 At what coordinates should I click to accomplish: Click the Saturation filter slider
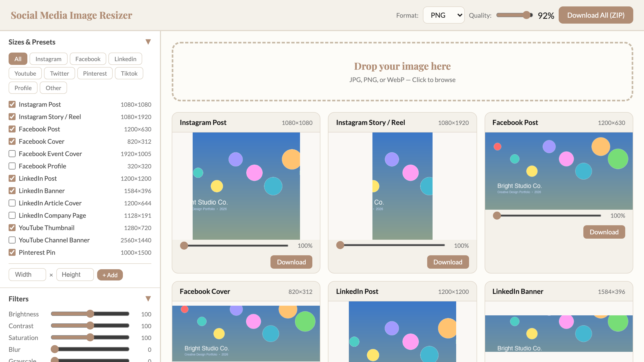pyautogui.click(x=90, y=337)
